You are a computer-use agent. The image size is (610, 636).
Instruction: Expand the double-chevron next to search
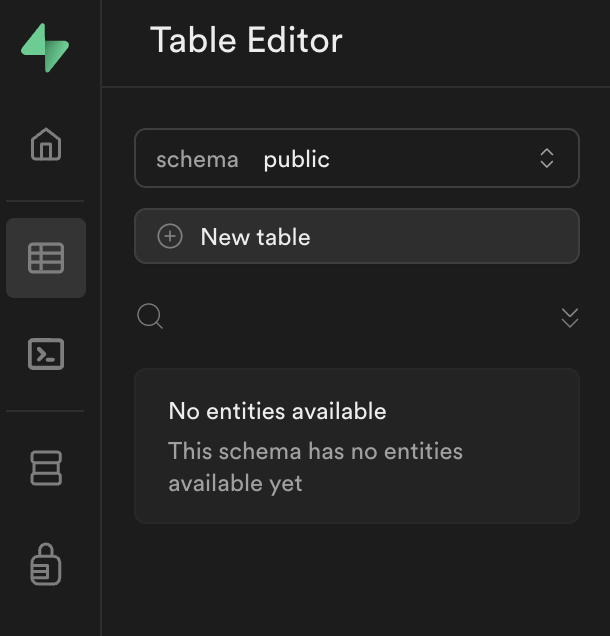[x=570, y=317]
